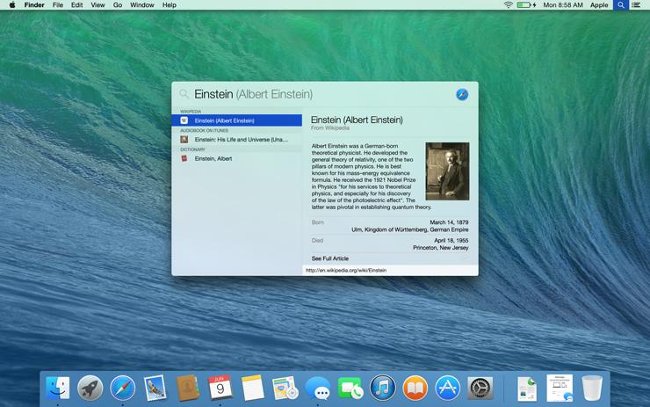
Task: Open the Window menu
Action: (142, 5)
